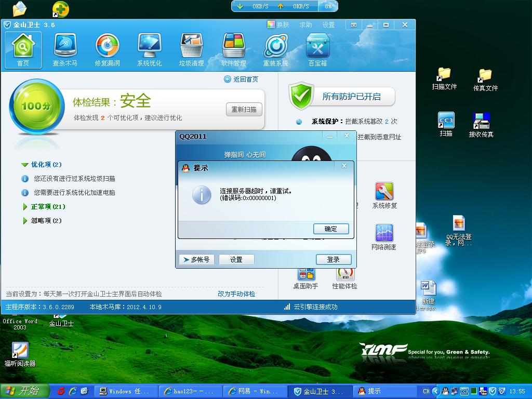Switch to 网易 browser taskbar item
This screenshot has height=399, width=532.
click(255, 391)
